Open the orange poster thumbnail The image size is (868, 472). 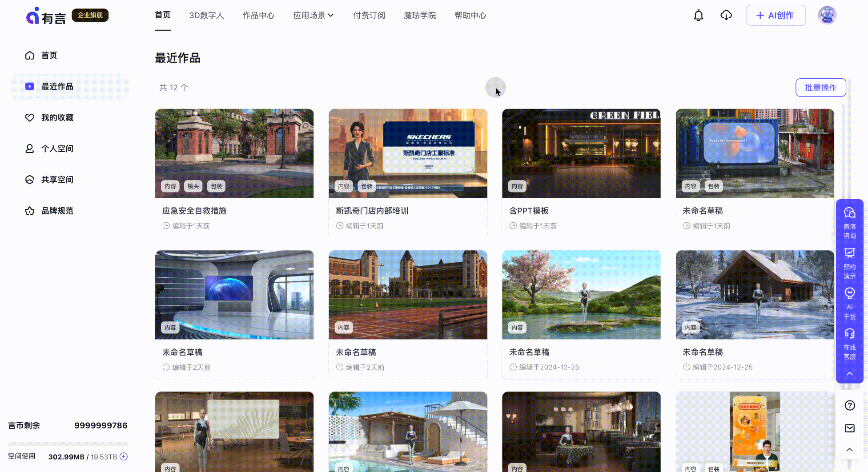(x=755, y=432)
